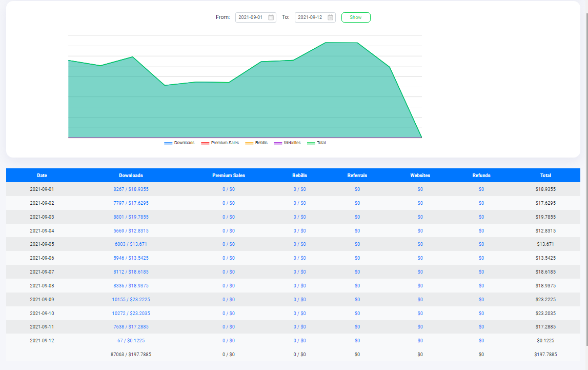
Task: Open the 8267 / $18.9355 downloads link
Action: [x=131, y=189]
